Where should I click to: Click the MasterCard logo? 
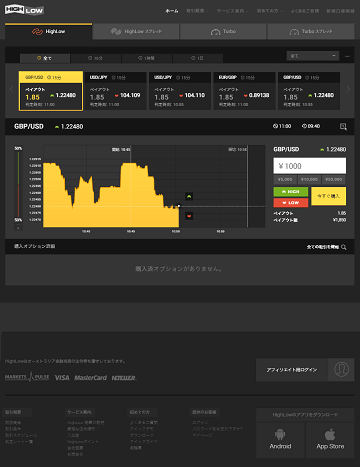(x=90, y=378)
